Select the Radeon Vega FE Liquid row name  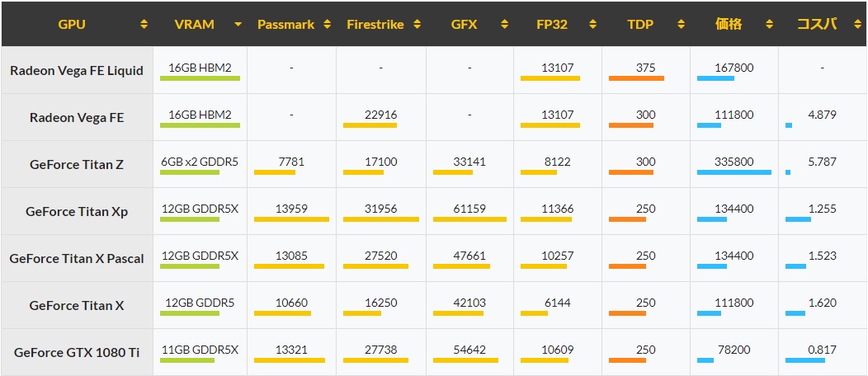[77, 70]
